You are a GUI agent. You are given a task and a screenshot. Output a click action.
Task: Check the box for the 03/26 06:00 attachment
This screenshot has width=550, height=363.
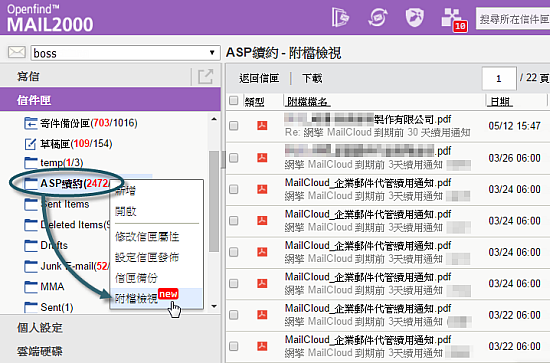pyautogui.click(x=234, y=158)
